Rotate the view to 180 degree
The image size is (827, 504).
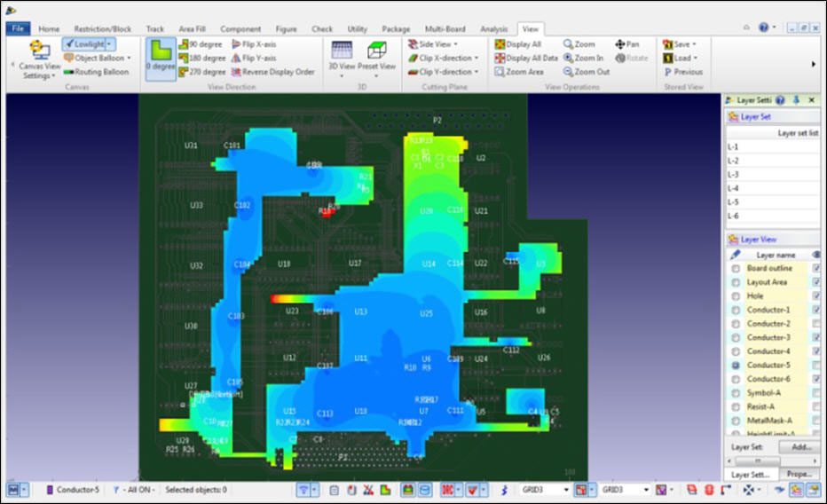tap(202, 58)
